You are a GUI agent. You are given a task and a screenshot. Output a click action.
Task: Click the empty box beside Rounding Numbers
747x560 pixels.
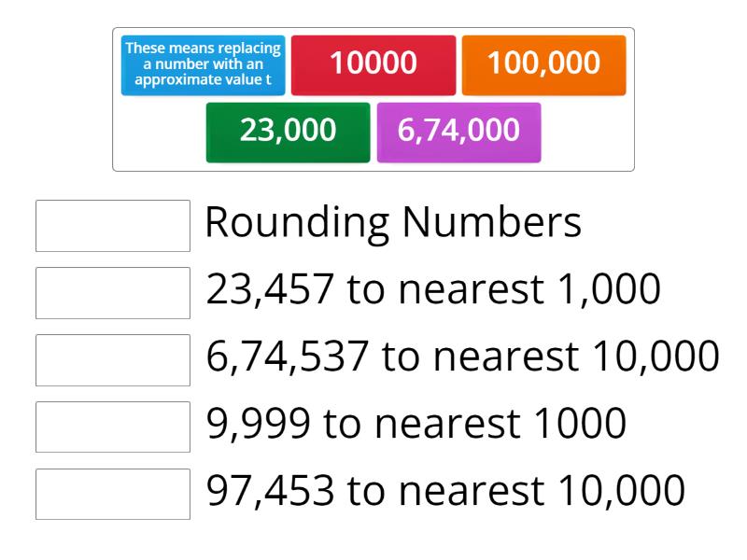coord(112,224)
